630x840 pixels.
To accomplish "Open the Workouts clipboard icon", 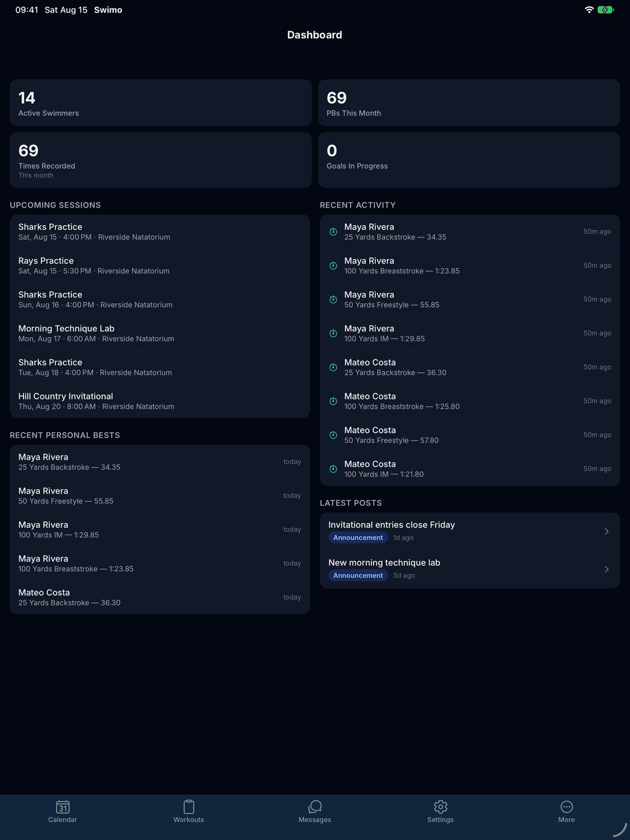I will click(x=188, y=806).
